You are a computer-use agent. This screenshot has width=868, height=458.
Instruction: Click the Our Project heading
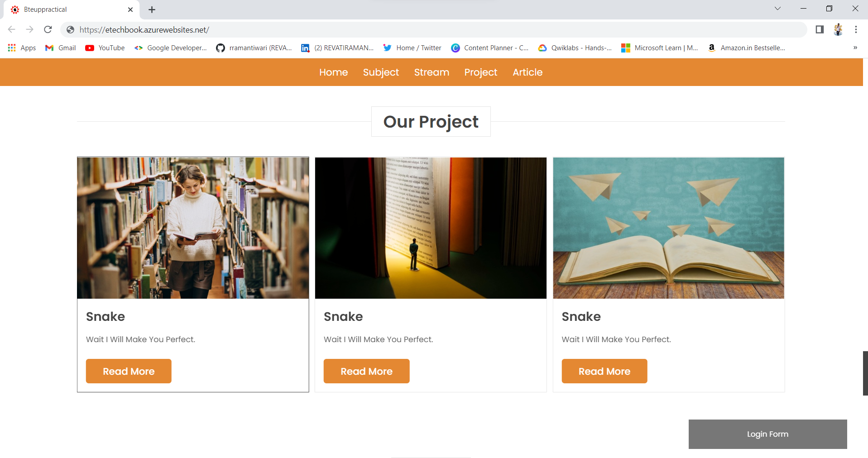(431, 121)
